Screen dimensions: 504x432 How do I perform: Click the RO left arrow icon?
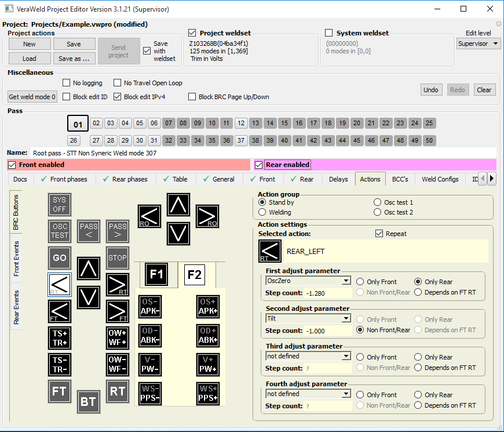tap(149, 216)
